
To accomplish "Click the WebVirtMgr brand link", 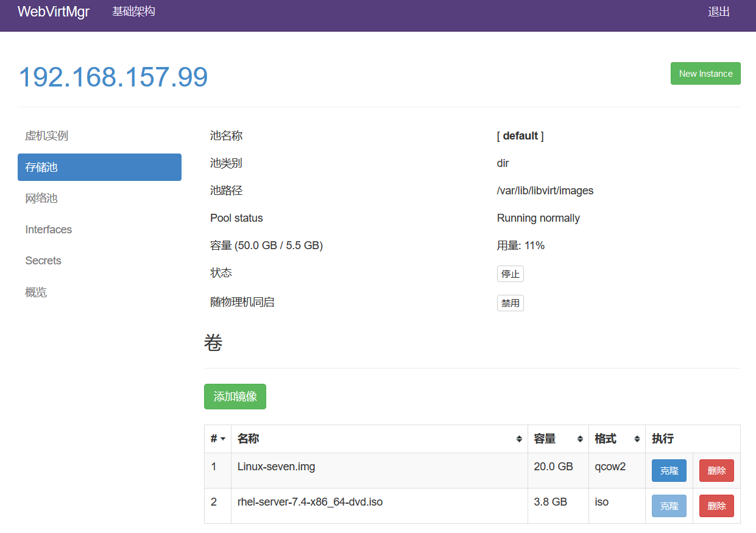I will (54, 12).
